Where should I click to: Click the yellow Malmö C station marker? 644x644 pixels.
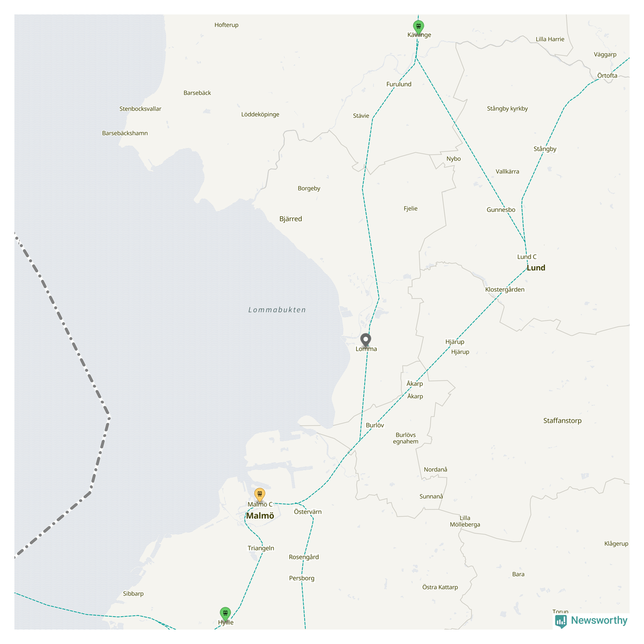point(260,495)
